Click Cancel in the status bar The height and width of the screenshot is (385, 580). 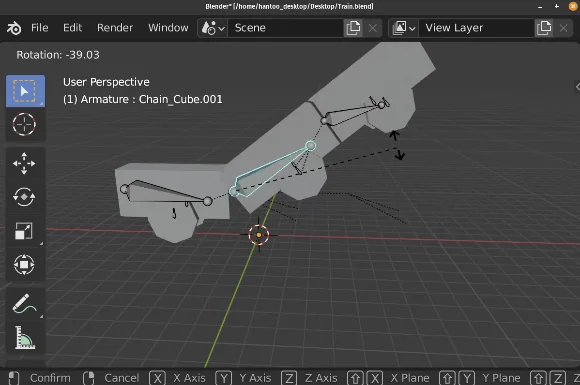111,378
